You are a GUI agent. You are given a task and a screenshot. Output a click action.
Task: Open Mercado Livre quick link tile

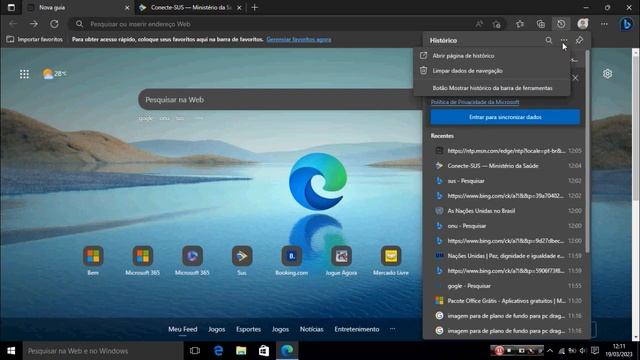391,261
